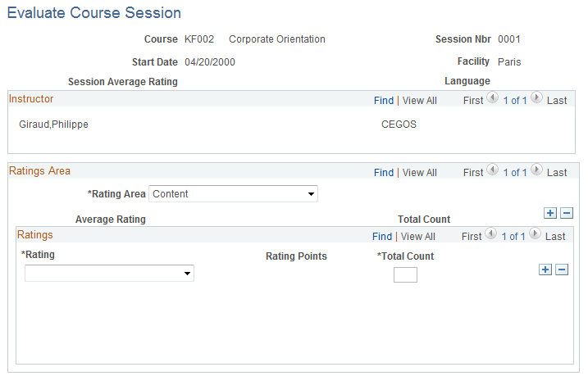The width and height of the screenshot is (588, 376).
Task: Show next row in Ratings grid
Action: point(536,235)
